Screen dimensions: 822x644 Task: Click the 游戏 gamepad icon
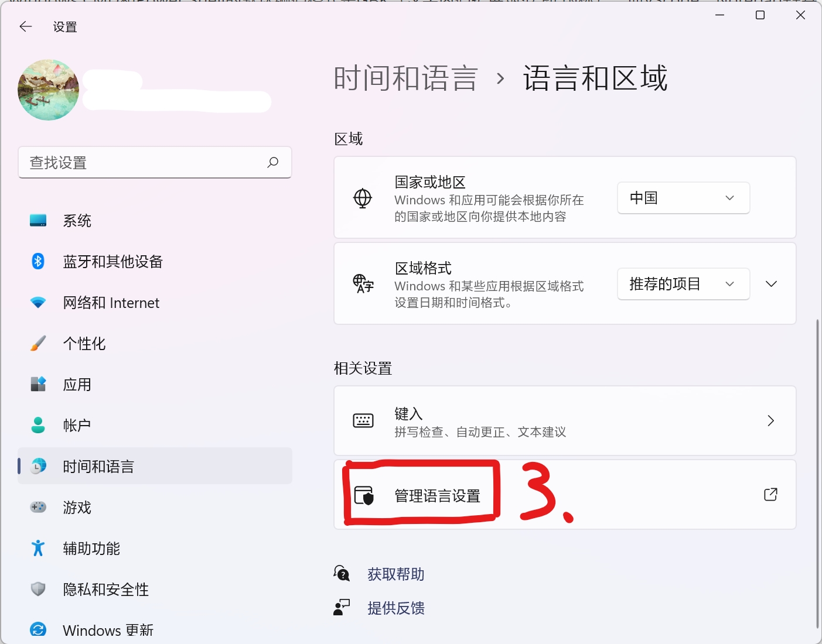point(38,507)
